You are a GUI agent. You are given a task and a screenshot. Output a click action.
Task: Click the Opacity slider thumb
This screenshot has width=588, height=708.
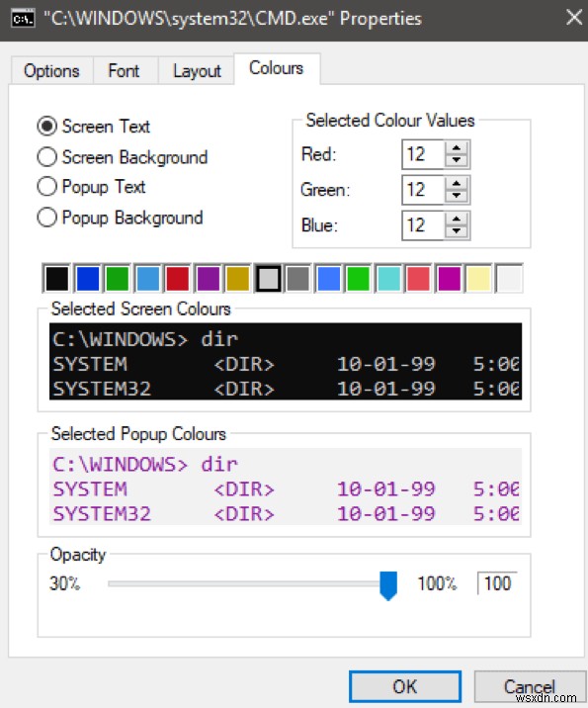point(388,585)
